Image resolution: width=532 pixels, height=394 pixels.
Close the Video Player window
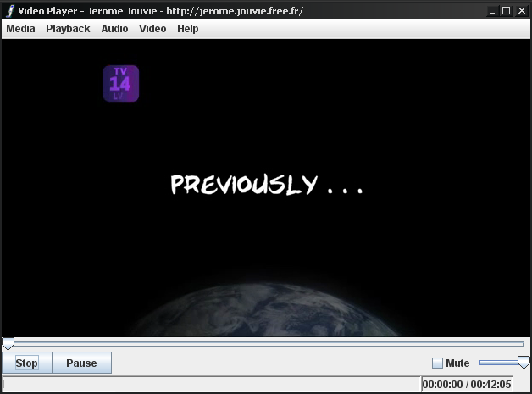pos(522,11)
